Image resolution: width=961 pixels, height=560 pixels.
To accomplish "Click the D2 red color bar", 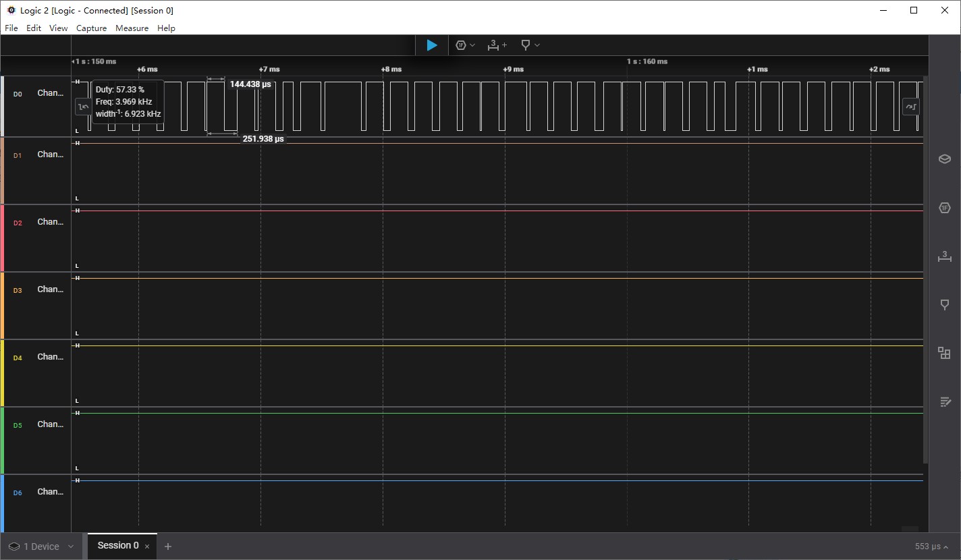I will (2, 238).
